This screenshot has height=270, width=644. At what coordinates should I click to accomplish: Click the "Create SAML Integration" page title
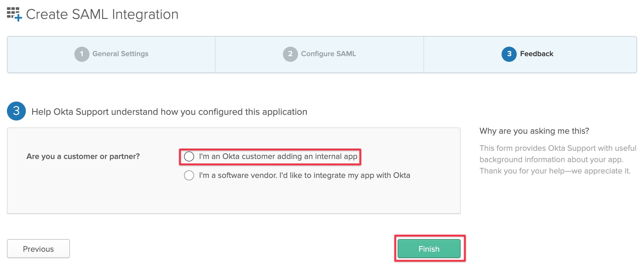coord(102,15)
